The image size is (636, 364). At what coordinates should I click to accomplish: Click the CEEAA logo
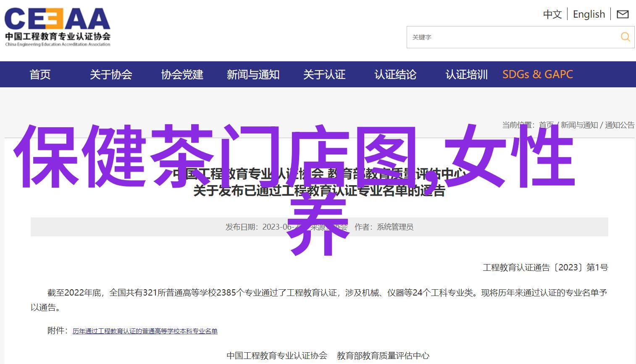(58, 27)
